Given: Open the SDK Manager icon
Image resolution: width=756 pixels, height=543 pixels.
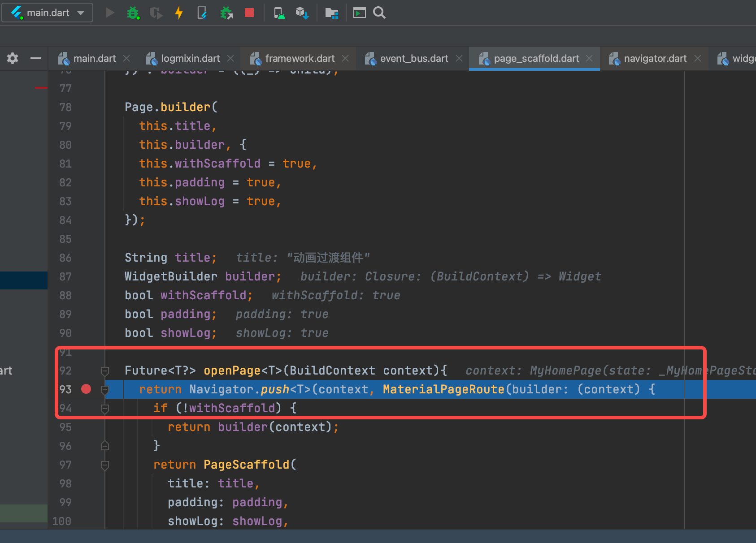Looking at the screenshot, I should [302, 13].
